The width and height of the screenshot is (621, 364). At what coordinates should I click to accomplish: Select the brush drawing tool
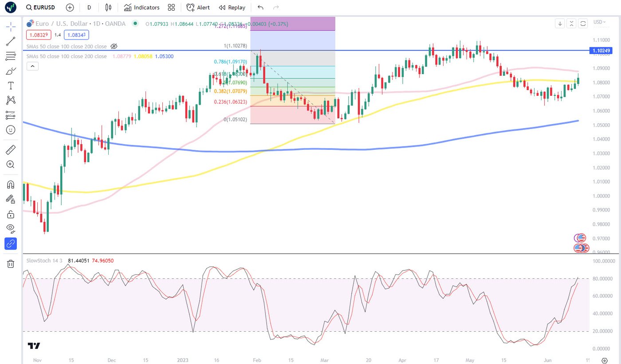pos(11,71)
